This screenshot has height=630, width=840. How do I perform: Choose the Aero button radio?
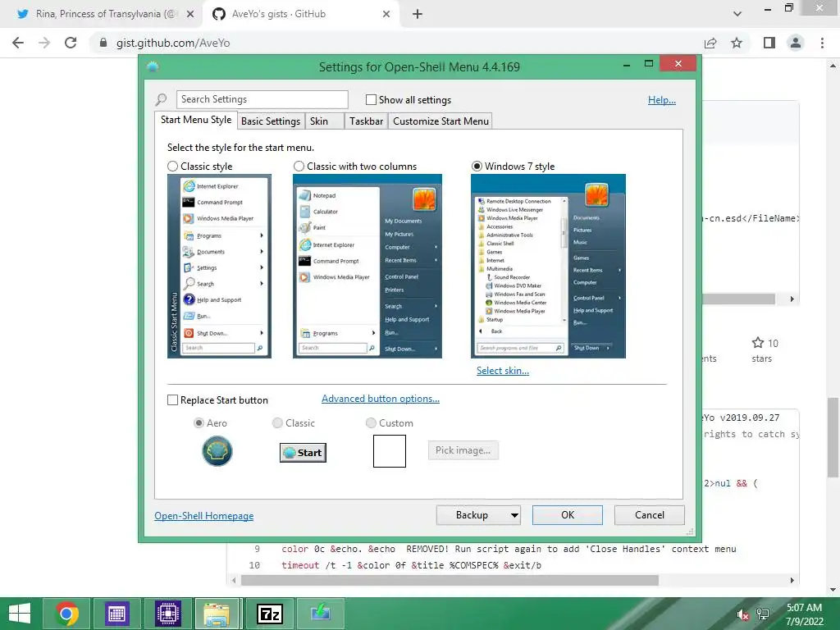pos(199,423)
